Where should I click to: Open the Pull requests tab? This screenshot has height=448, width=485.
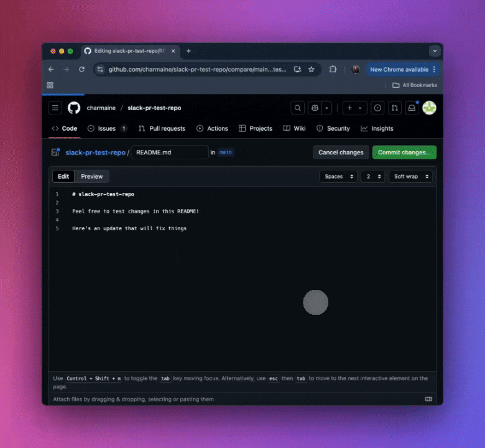coord(162,128)
